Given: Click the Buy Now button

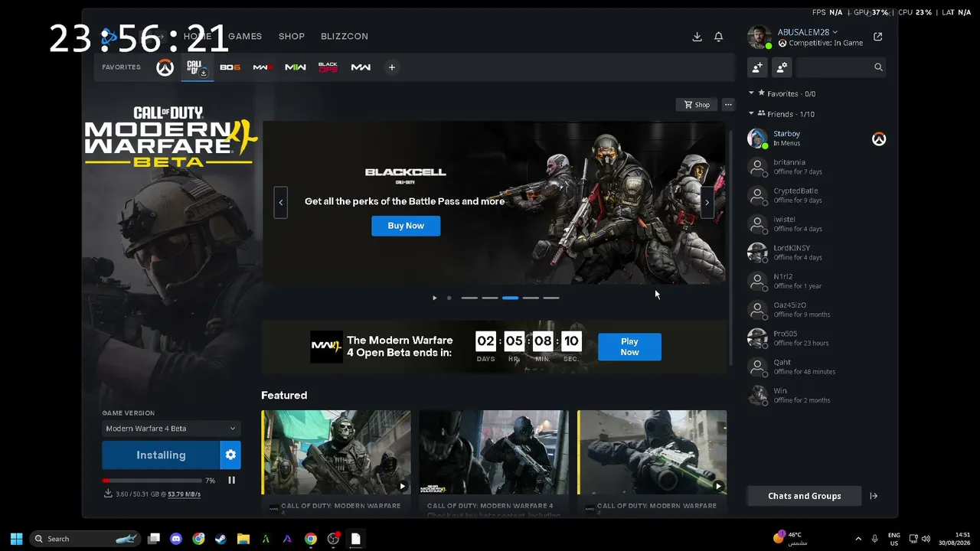Looking at the screenshot, I should [x=406, y=226].
